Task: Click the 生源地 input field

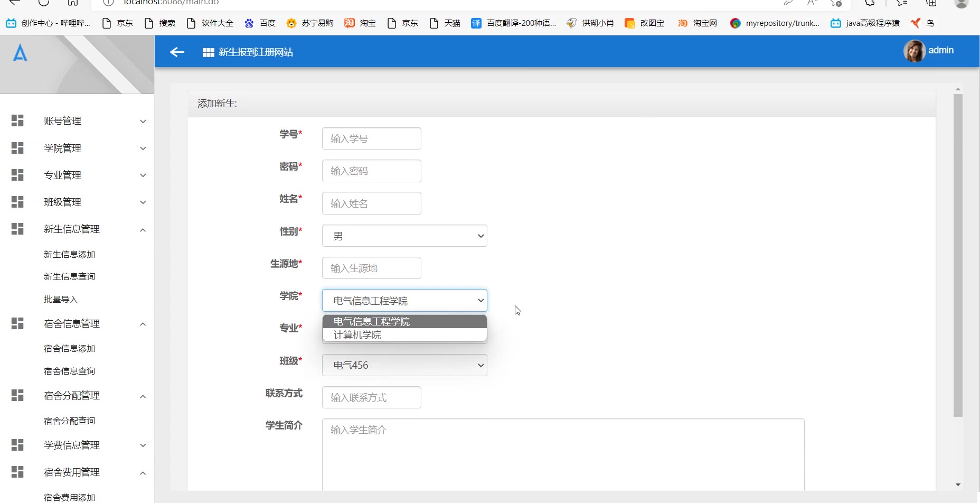Action: [372, 268]
